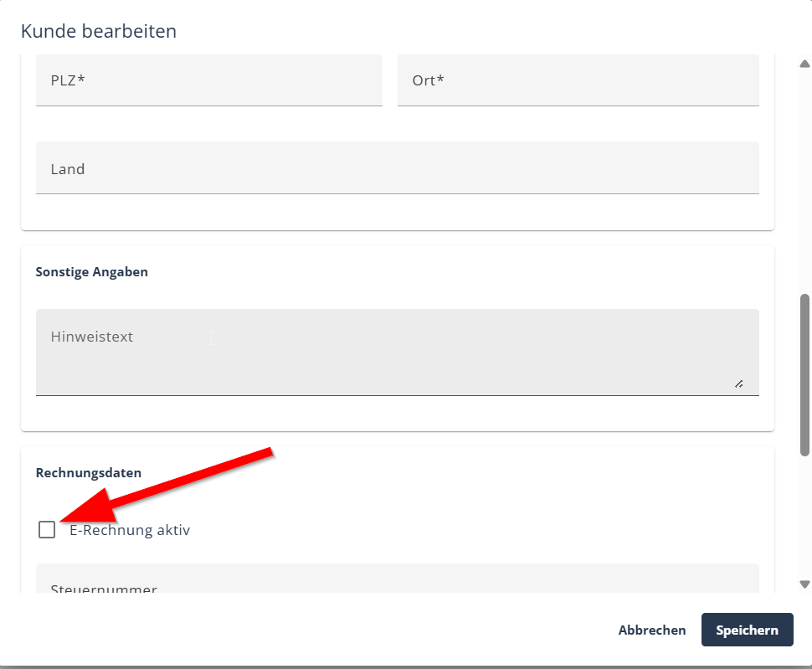Click the scrollbar track below the thumb

click(x=804, y=519)
